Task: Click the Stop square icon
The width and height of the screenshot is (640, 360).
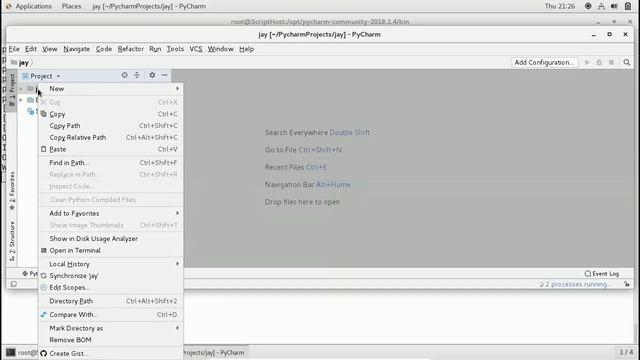Action: (611, 62)
